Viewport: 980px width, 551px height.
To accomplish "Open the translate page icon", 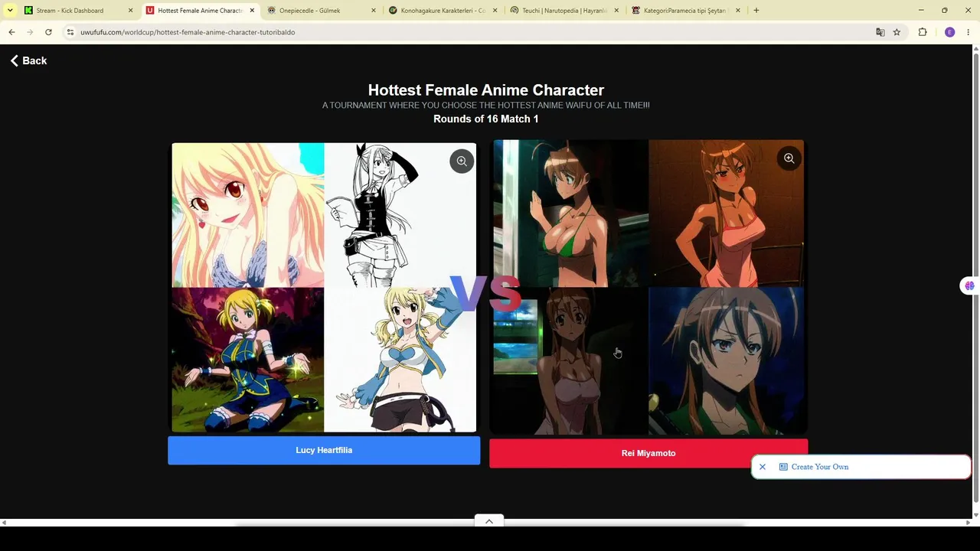I will click(880, 32).
